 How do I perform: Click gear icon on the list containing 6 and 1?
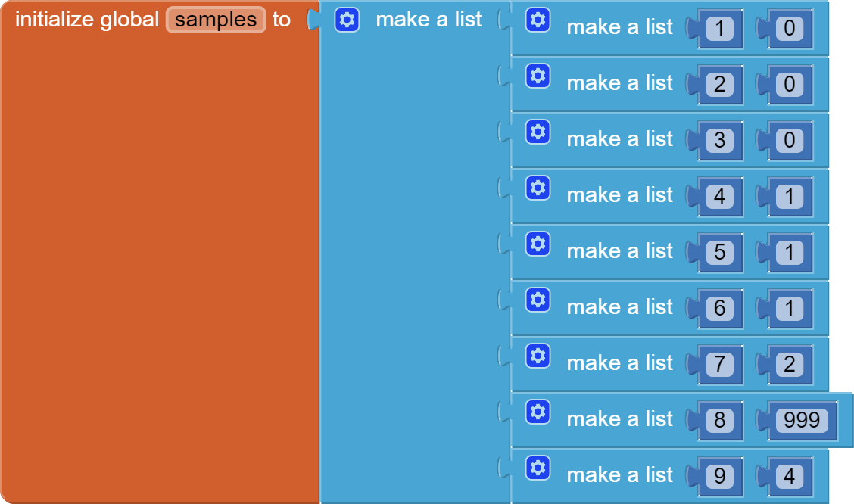pos(538,300)
